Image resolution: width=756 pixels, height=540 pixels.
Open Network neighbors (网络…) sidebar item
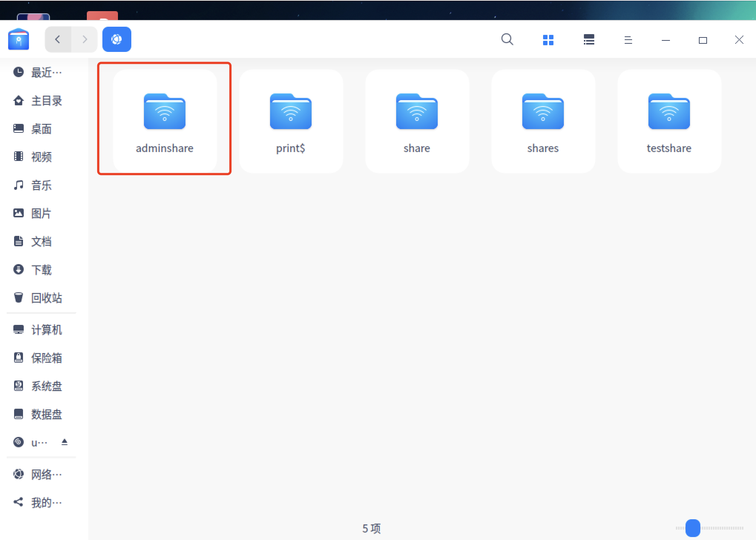click(x=41, y=474)
